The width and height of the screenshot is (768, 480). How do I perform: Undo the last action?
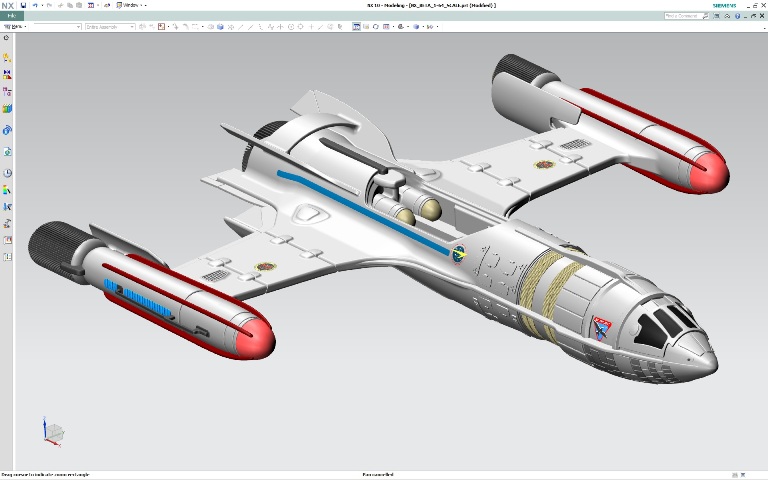tap(34, 5)
